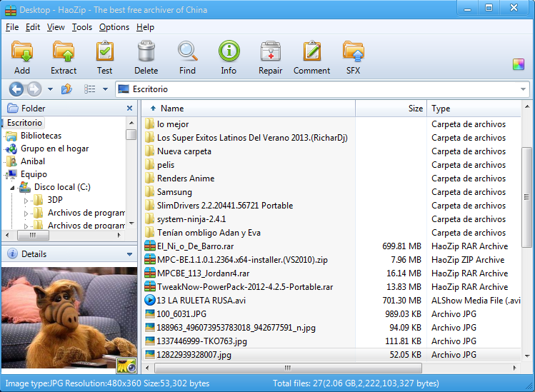Click the 100_6031.JPG image file icon
The image size is (535, 392).
(x=150, y=314)
